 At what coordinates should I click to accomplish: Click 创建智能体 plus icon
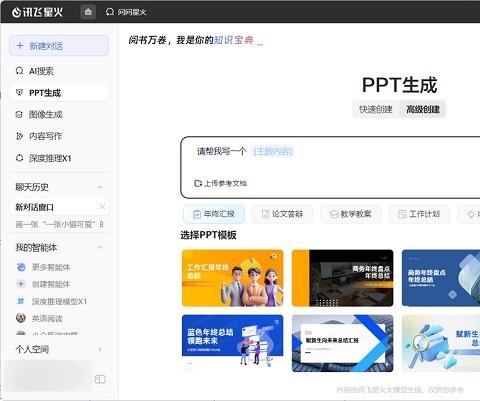pos(21,284)
